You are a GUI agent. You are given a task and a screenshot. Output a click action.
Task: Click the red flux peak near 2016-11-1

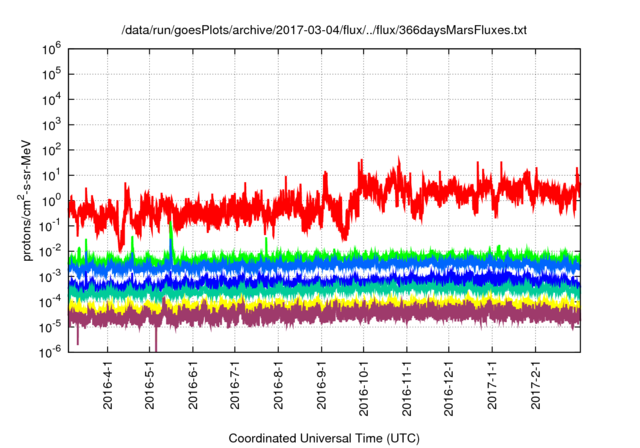point(399,163)
